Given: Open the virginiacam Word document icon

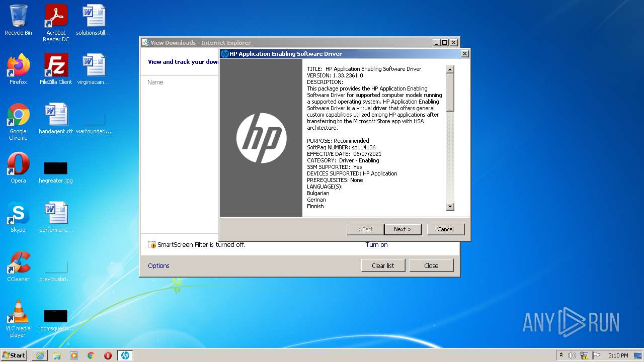Looking at the screenshot, I should [x=94, y=69].
